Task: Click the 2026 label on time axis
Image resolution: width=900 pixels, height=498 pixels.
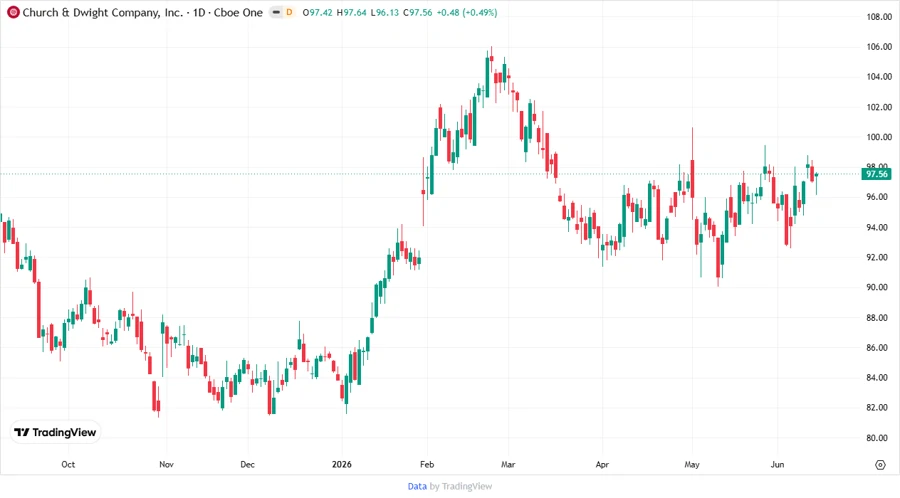Action: pyautogui.click(x=342, y=464)
